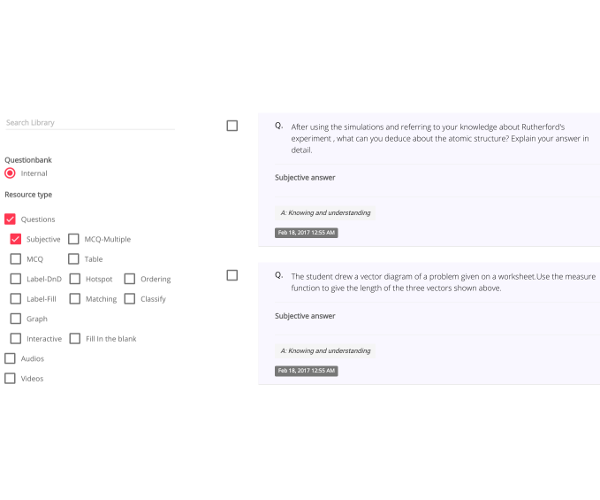The width and height of the screenshot is (600, 500).
Task: Tick the Videos resource checkbox
Action: point(10,378)
